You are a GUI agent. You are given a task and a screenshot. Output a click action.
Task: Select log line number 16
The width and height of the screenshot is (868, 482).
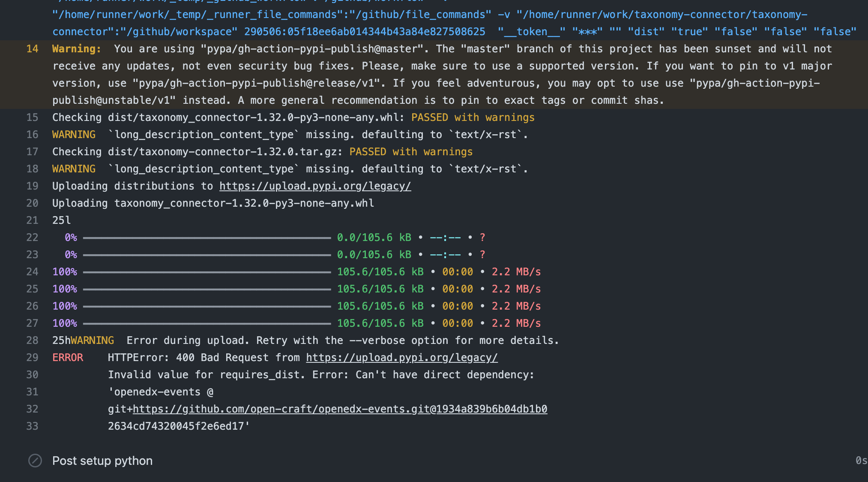[32, 135]
